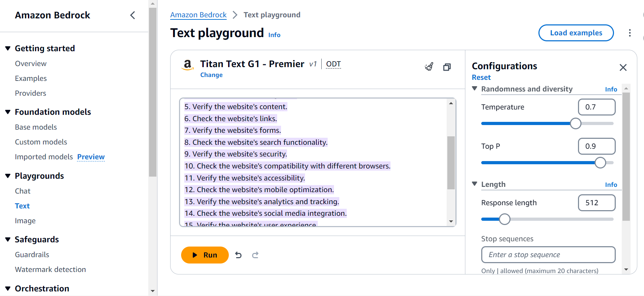Viewport: 644px width, 296px height.
Task: Collapse the Foundation models section
Action: [x=8, y=112]
